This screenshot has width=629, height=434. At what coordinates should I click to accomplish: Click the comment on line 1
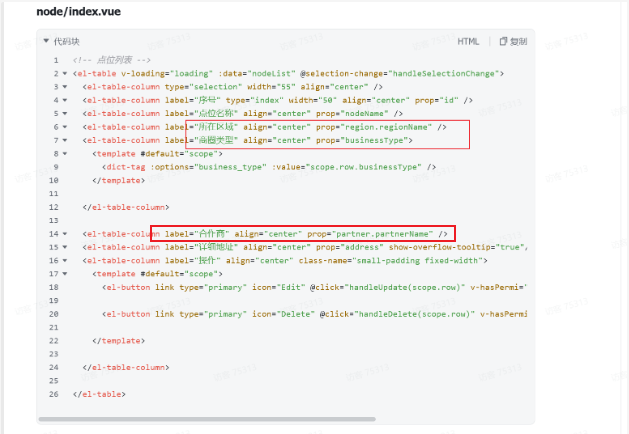[x=110, y=60]
